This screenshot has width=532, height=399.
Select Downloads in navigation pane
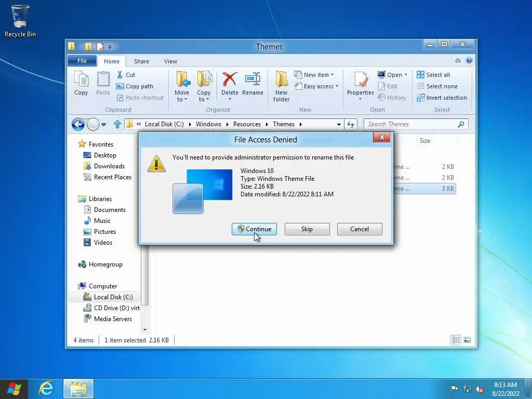(109, 166)
